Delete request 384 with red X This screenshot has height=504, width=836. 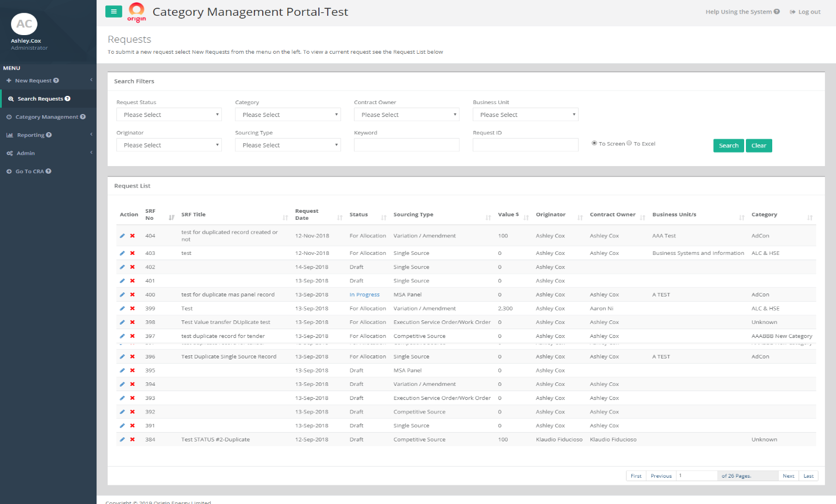(x=132, y=440)
